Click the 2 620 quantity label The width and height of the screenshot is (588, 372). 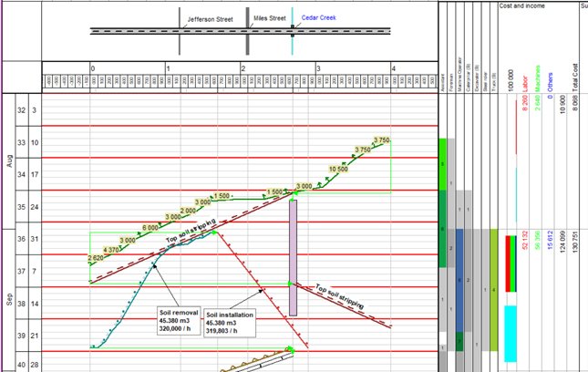96,258
